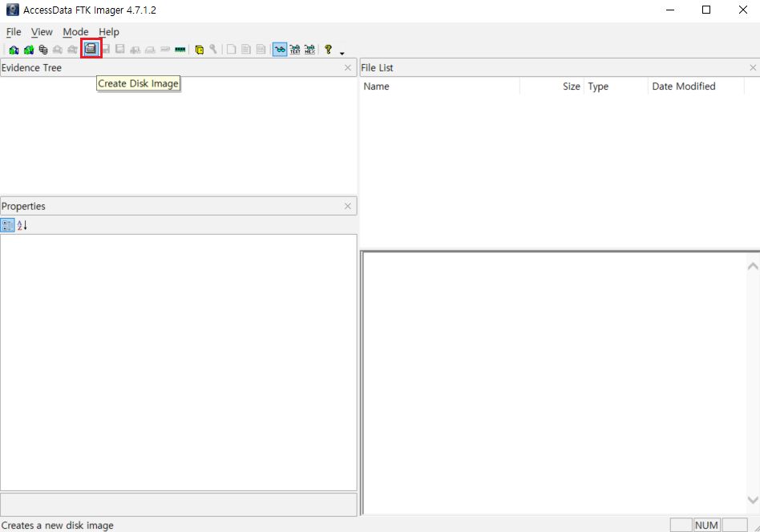Open the View menu
Viewport: 760px width, 532px height.
coord(42,32)
